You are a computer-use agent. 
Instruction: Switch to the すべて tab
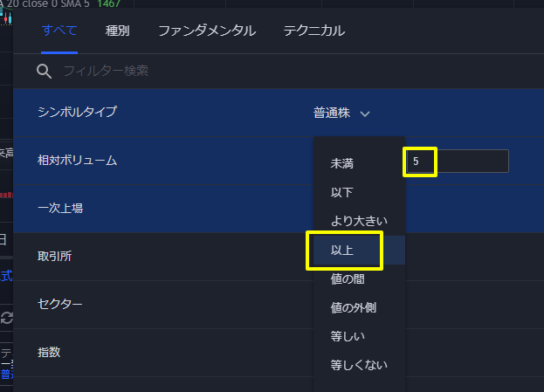point(59,31)
